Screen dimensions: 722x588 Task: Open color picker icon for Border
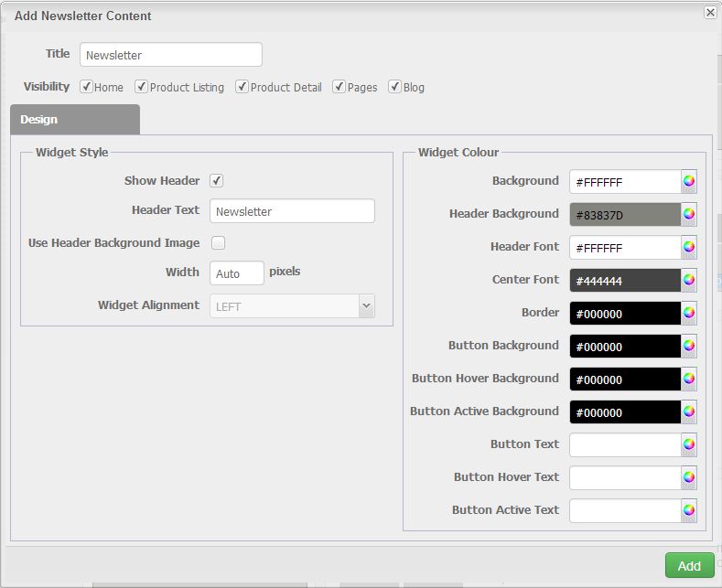tap(688, 313)
